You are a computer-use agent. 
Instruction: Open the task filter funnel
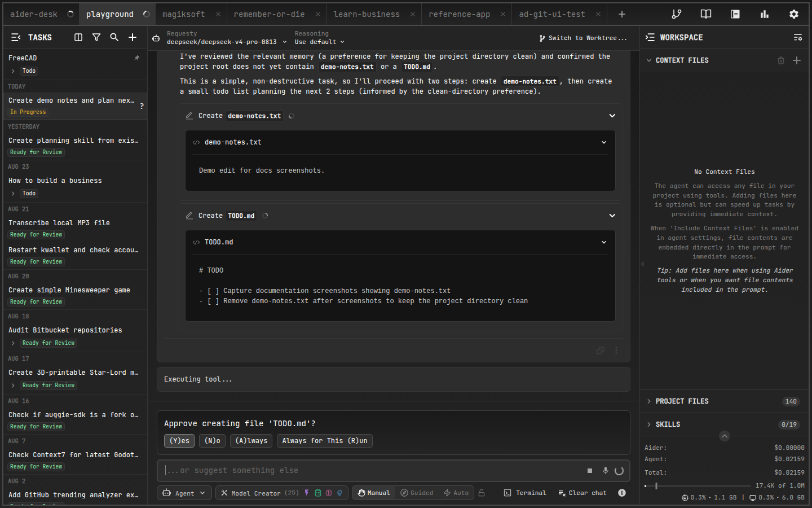(96, 37)
